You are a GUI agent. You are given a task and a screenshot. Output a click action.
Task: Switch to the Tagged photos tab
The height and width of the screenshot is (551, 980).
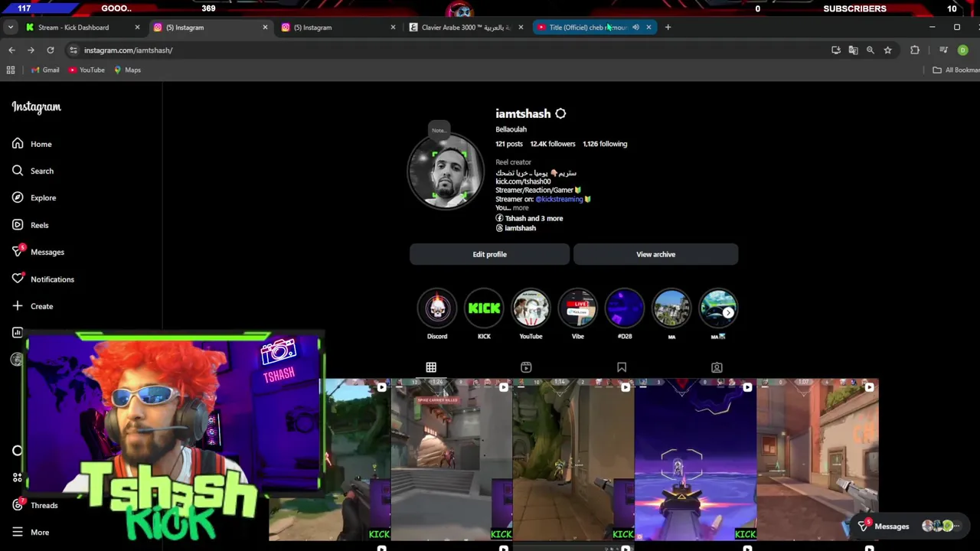pos(717,367)
